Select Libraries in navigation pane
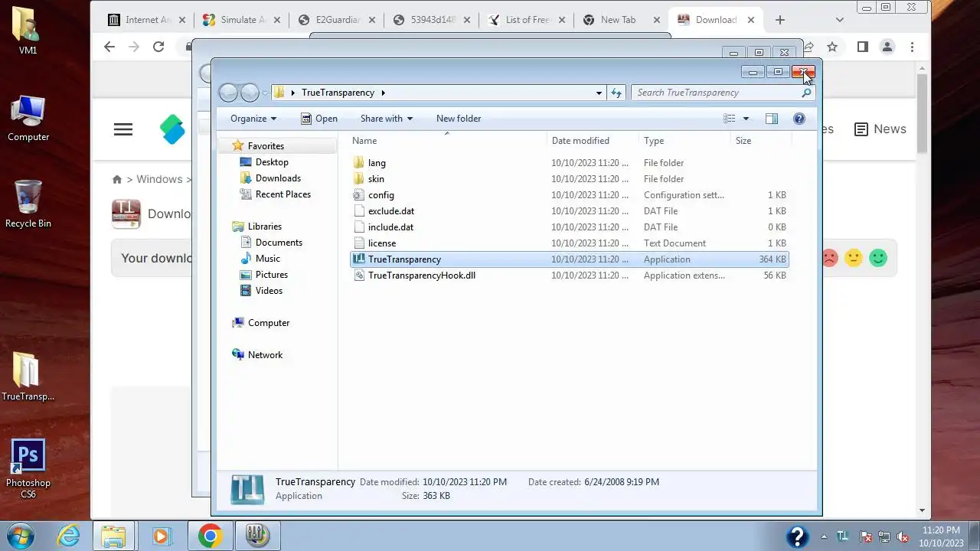The width and height of the screenshot is (980, 551). click(x=257, y=227)
